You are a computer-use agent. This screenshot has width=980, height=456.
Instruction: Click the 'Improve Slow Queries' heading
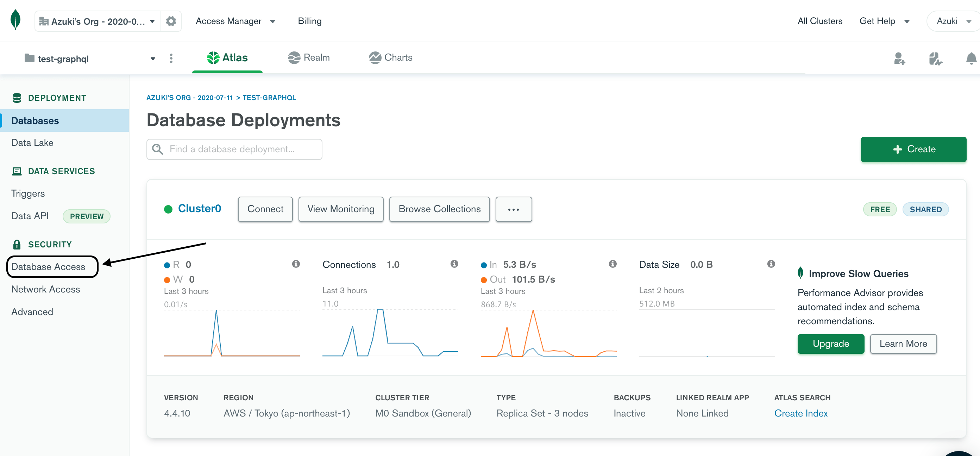(858, 273)
